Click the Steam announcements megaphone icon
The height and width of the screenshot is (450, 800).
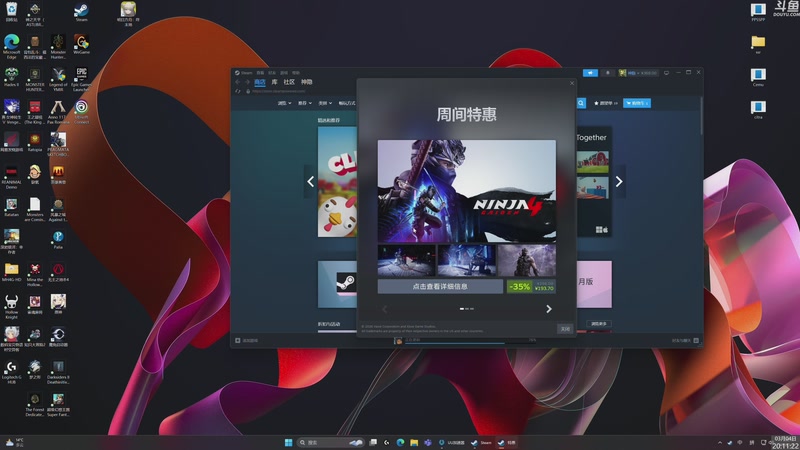point(590,73)
